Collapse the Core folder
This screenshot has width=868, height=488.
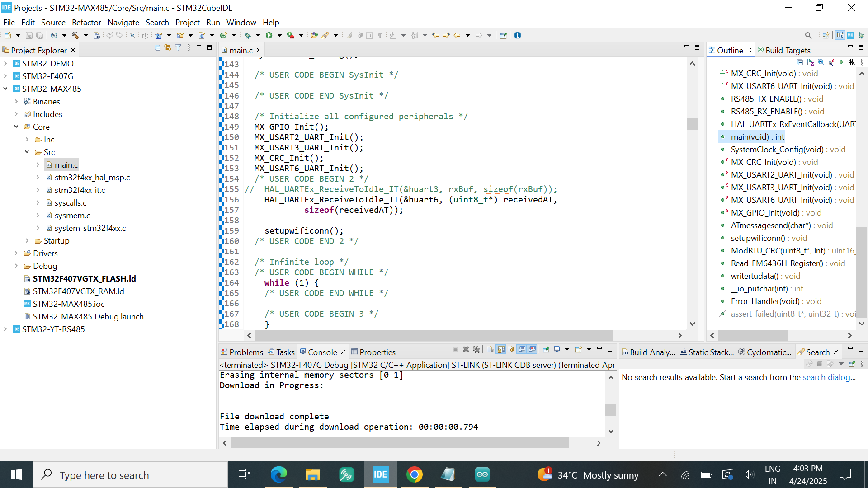pos(16,127)
